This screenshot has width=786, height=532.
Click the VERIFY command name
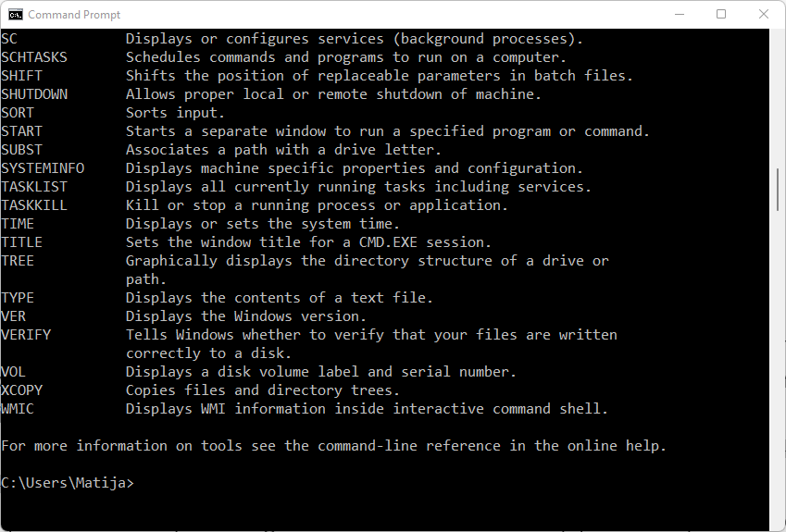pos(26,335)
